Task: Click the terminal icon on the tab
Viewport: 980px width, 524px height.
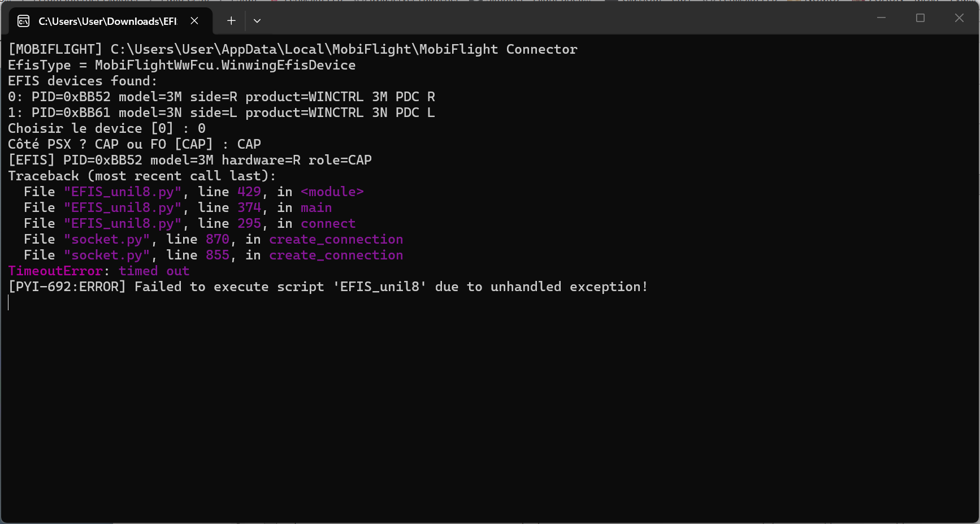Action: coord(24,21)
